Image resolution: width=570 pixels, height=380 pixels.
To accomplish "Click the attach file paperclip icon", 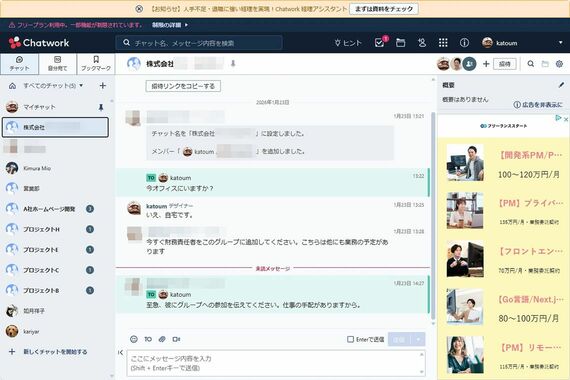I will (x=162, y=339).
